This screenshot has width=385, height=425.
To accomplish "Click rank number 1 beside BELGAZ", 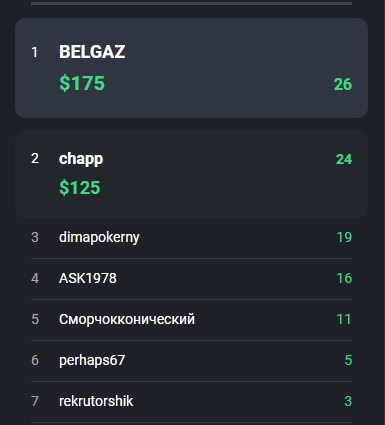I will (34, 52).
